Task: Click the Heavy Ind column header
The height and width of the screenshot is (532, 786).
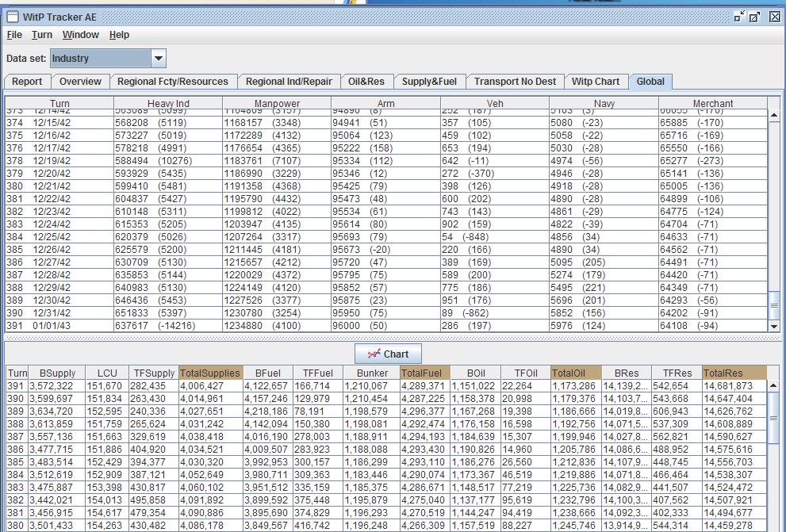Action: point(168,103)
